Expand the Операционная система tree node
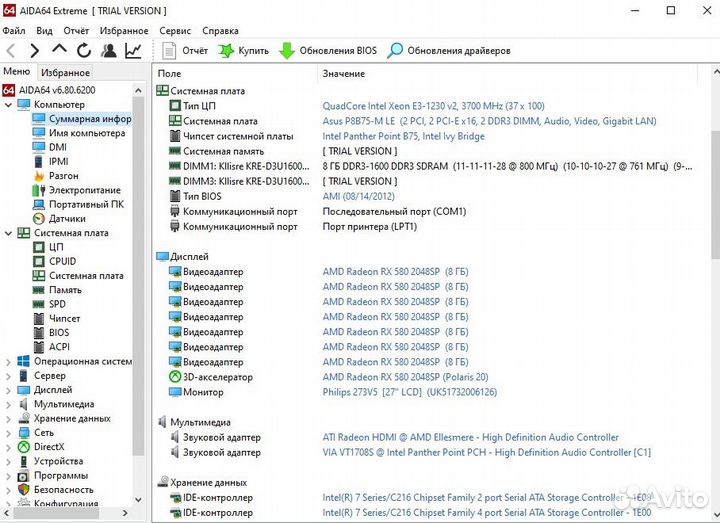The height and width of the screenshot is (523, 720). 8,362
